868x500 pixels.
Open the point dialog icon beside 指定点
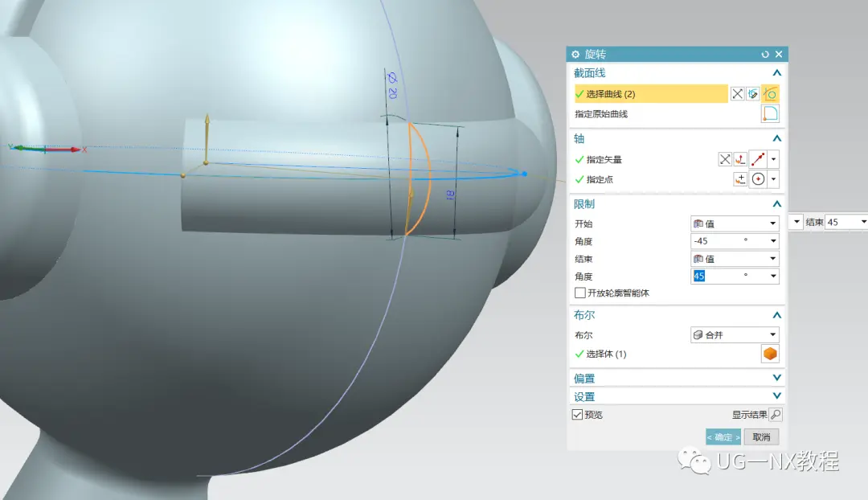pos(740,179)
